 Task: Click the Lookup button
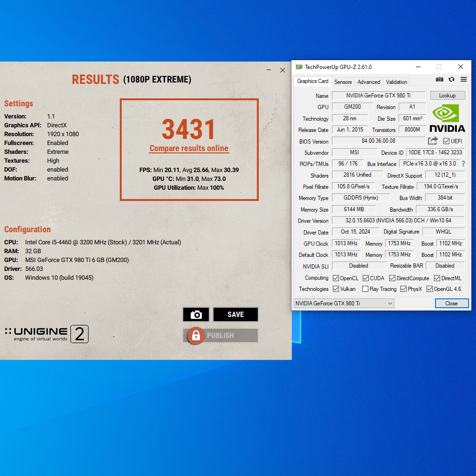[x=448, y=95]
